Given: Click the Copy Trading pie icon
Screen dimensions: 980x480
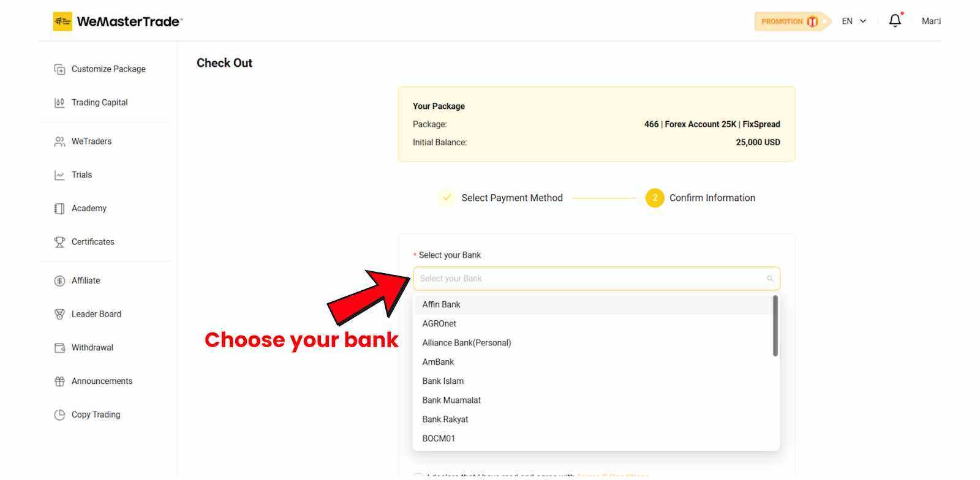Looking at the screenshot, I should pyautogui.click(x=59, y=415).
